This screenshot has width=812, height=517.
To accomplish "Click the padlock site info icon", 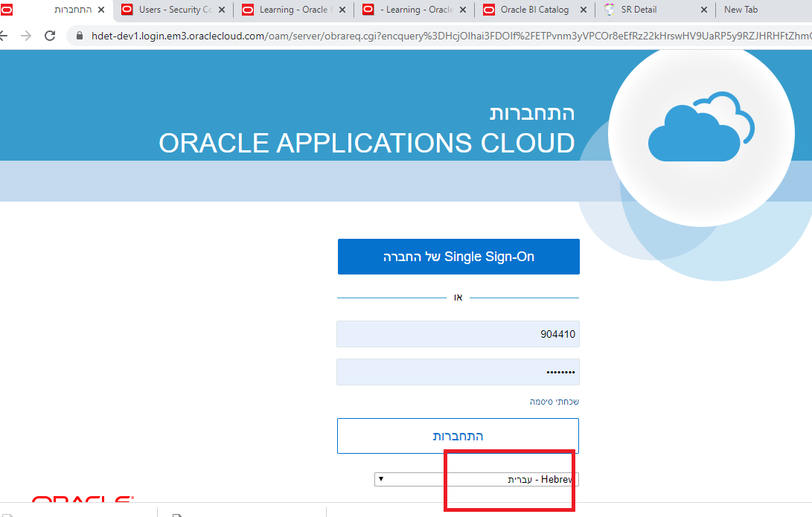I will click(x=79, y=36).
